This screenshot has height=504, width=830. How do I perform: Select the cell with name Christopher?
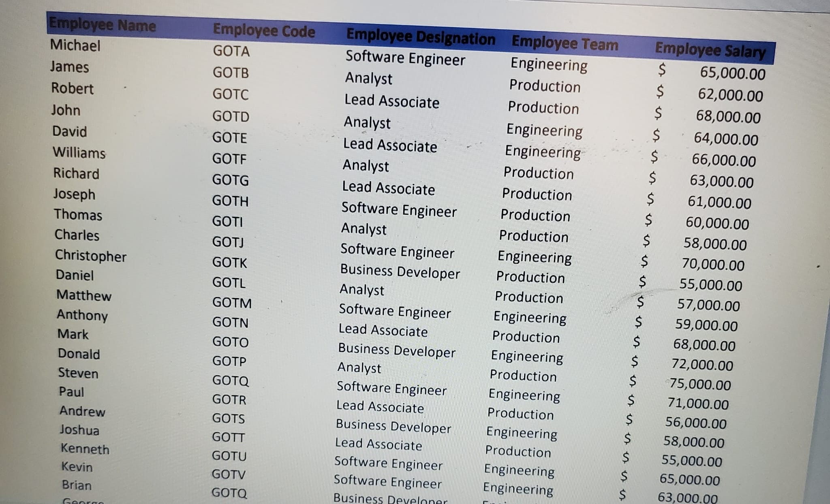pos(91,256)
